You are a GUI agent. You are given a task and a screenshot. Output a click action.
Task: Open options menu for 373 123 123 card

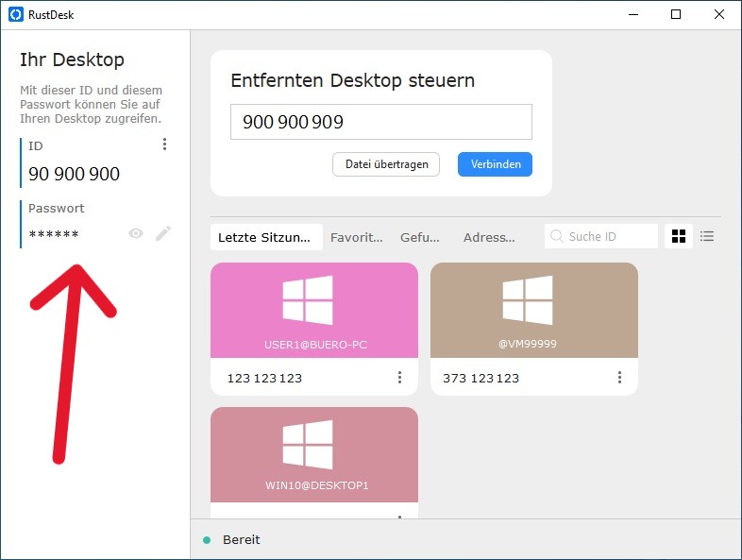619,378
